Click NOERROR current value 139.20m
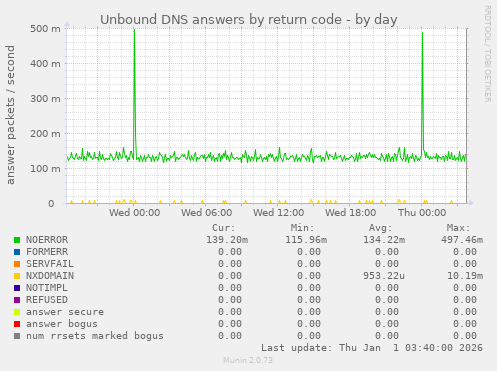The height and width of the screenshot is (371, 497). 227,240
